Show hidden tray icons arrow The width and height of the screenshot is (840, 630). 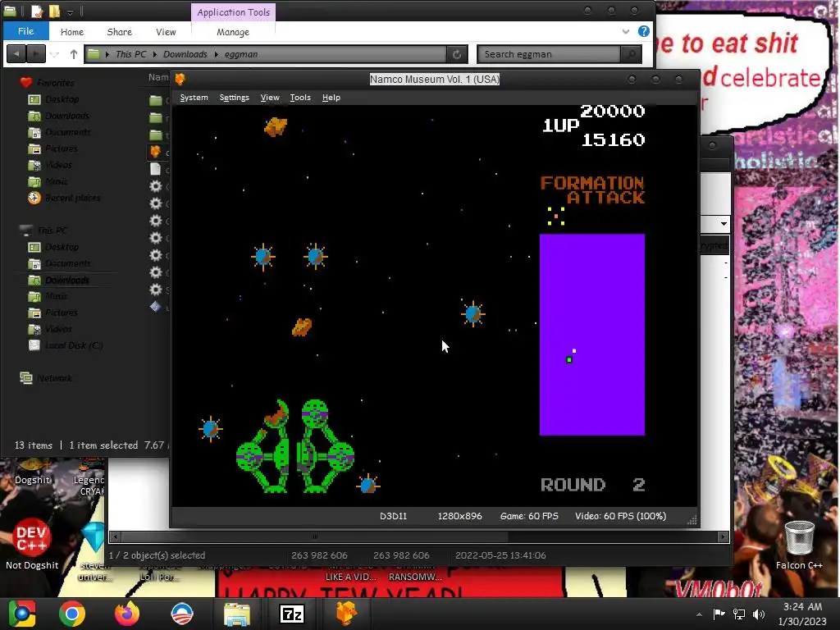[699, 614]
